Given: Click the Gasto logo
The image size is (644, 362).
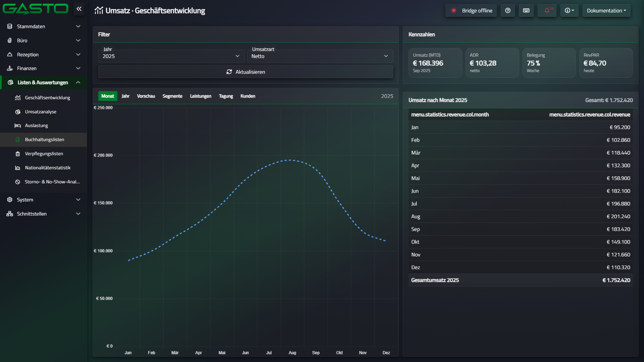Looking at the screenshot, I should click(x=36, y=9).
